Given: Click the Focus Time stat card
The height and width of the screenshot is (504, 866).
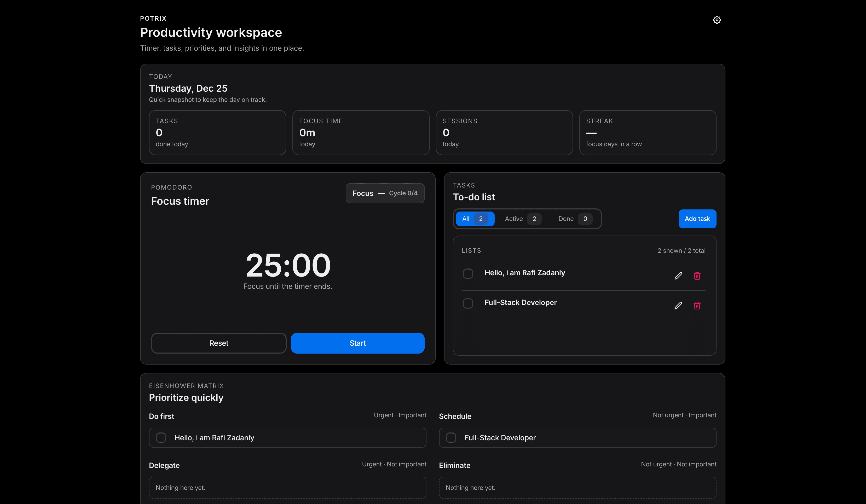Looking at the screenshot, I should 361,132.
